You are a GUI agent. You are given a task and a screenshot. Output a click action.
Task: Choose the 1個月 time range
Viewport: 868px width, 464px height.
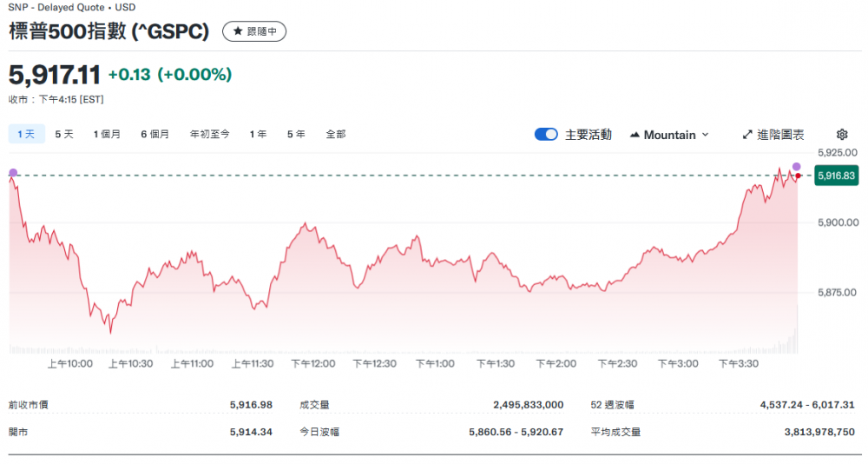pyautogui.click(x=107, y=134)
